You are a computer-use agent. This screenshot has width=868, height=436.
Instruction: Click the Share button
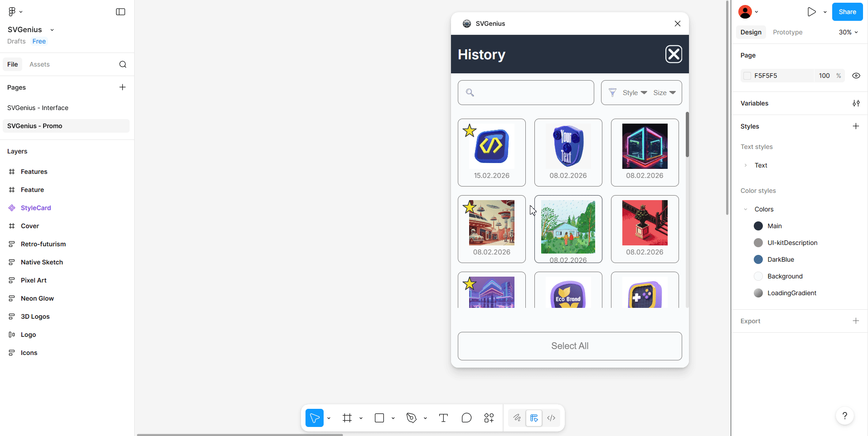coord(847,11)
